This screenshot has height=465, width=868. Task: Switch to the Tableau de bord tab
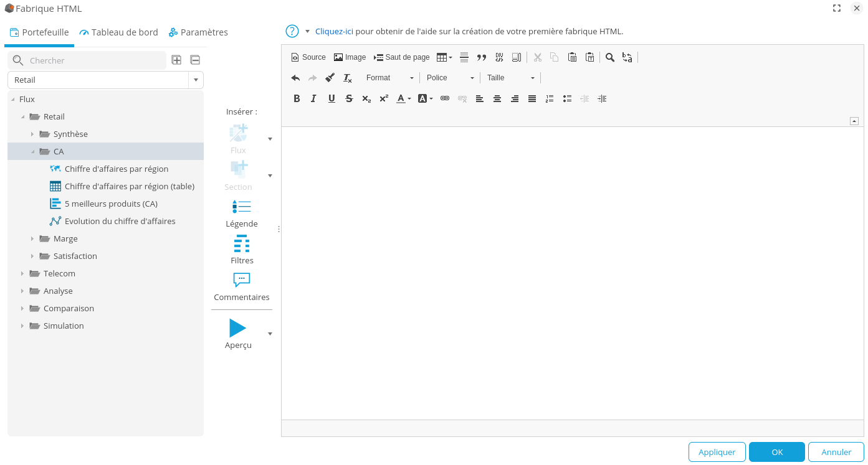(x=118, y=32)
